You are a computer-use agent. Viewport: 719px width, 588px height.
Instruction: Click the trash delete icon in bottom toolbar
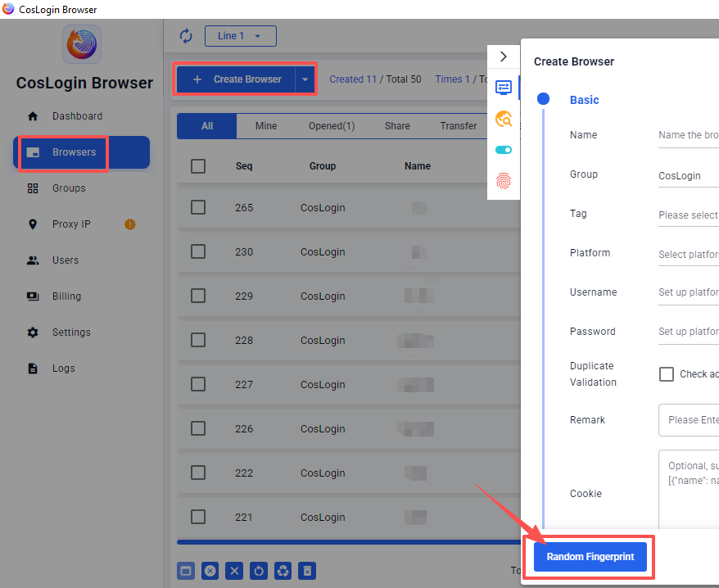[307, 571]
